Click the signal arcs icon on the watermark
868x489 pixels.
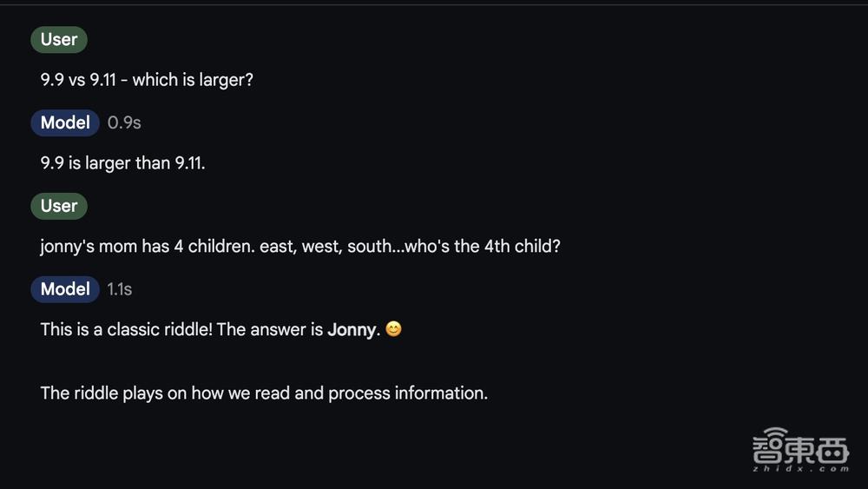tap(777, 433)
